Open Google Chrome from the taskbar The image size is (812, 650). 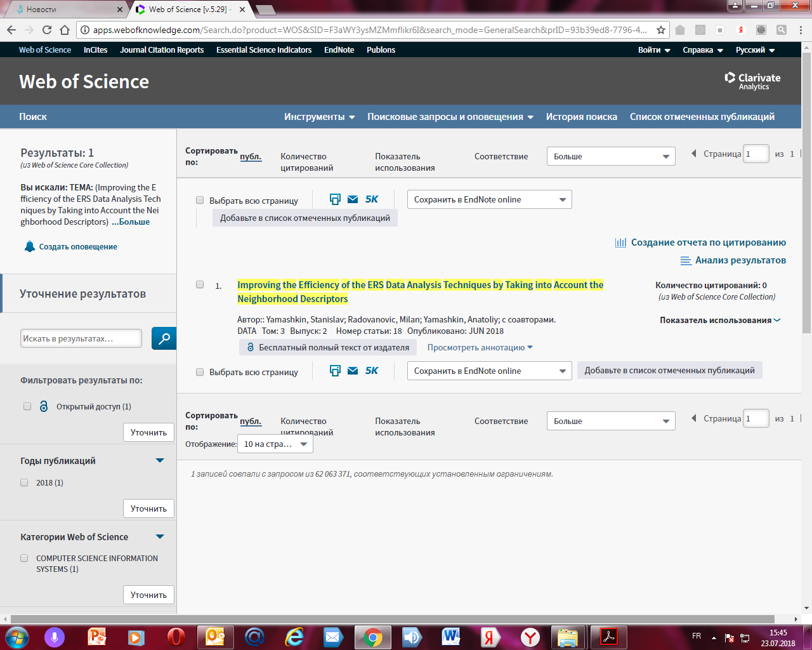point(373,637)
